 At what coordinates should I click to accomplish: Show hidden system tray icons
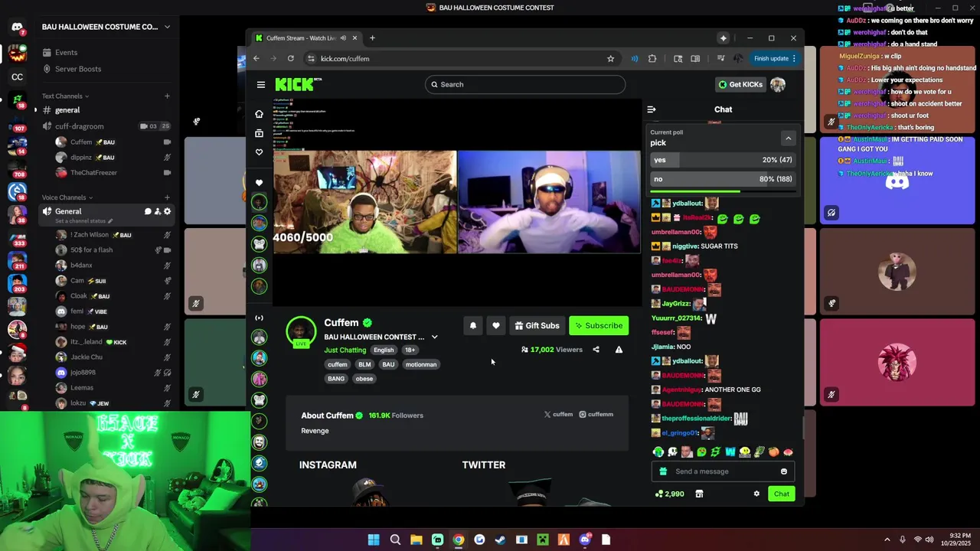coord(887,540)
